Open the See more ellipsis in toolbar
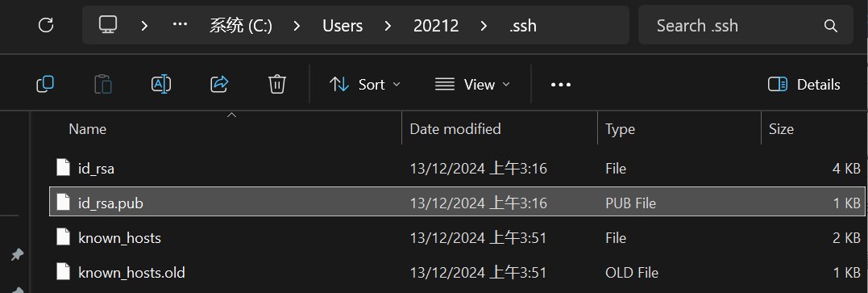 pyautogui.click(x=561, y=84)
